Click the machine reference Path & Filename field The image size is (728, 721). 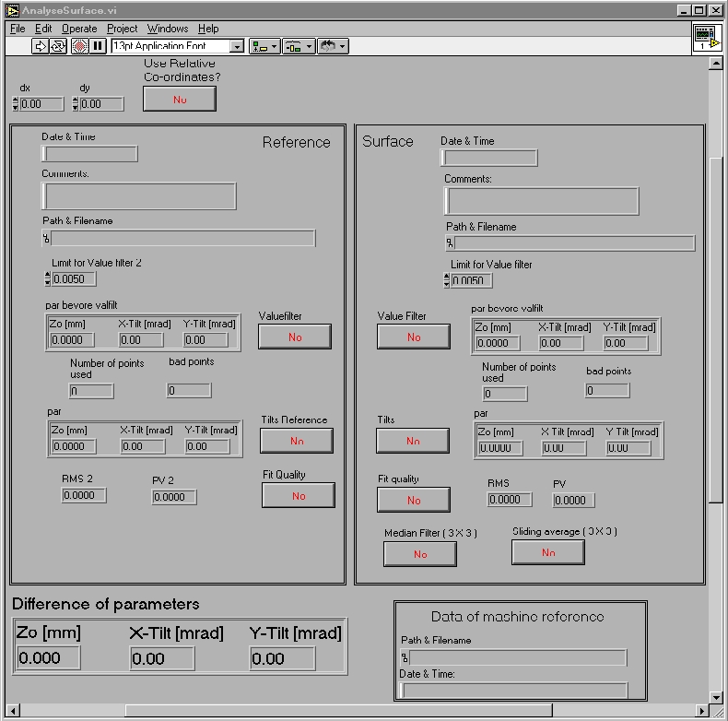[x=518, y=657]
